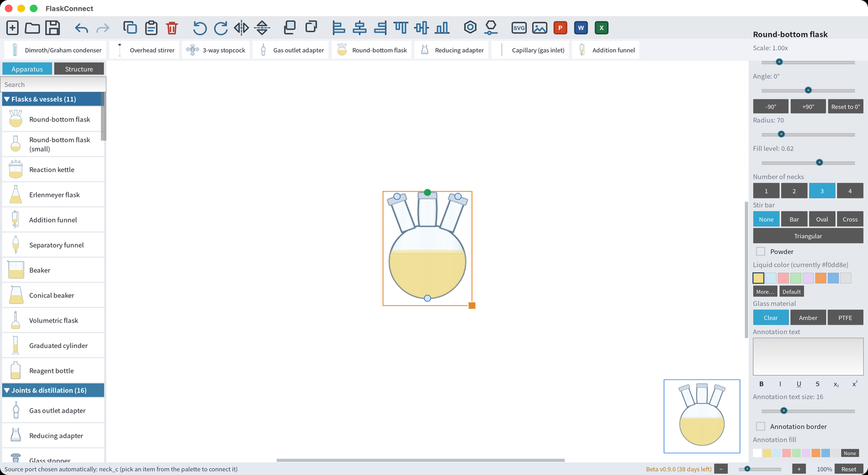The width and height of the screenshot is (868, 475).
Task: Click the save diagram floppy icon
Action: click(53, 28)
